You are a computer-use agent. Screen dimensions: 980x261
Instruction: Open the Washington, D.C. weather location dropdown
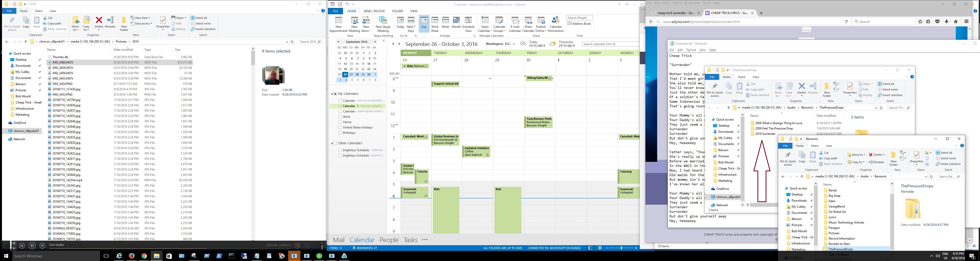514,44
